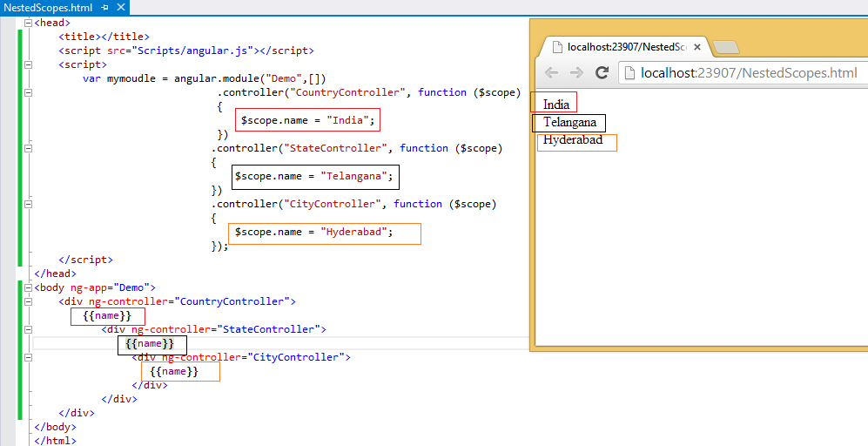Collapse the CountryController div region
This screenshot has height=446, width=868.
28,301
